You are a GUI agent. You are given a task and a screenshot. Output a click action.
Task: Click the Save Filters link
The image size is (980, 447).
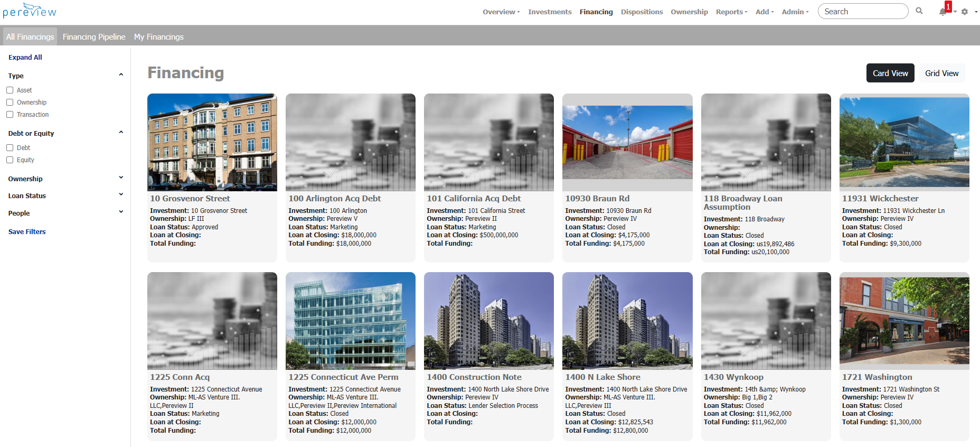27,231
